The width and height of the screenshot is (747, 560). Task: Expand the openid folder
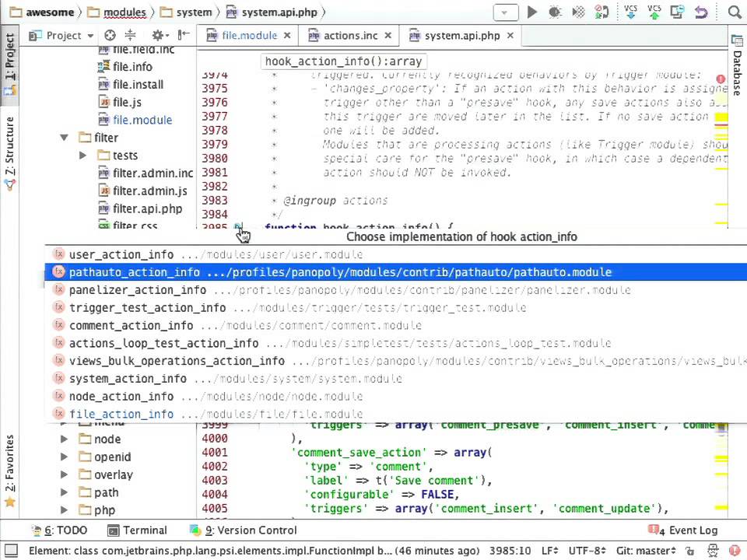[x=65, y=457]
